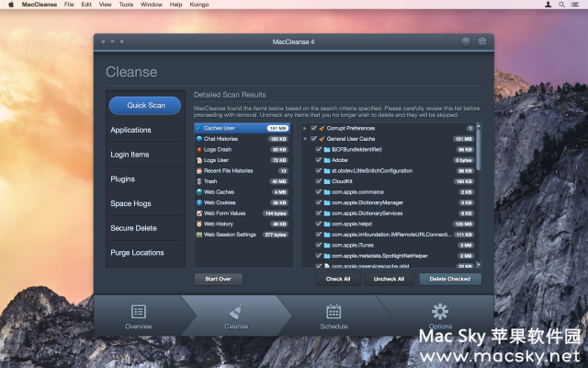Image resolution: width=588 pixels, height=368 pixels.
Task: Uncheck the Corrupt Preferences checkbox
Action: 314,128
